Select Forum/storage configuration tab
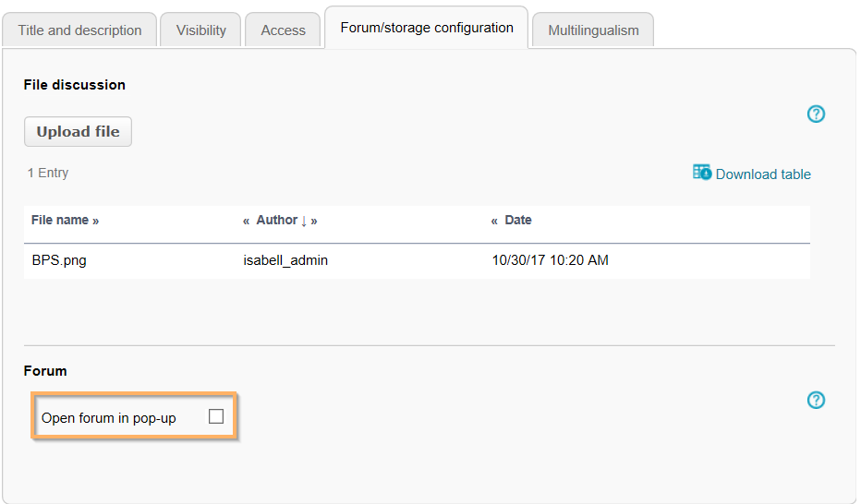Image resolution: width=861 pixels, height=504 pixels. click(427, 28)
